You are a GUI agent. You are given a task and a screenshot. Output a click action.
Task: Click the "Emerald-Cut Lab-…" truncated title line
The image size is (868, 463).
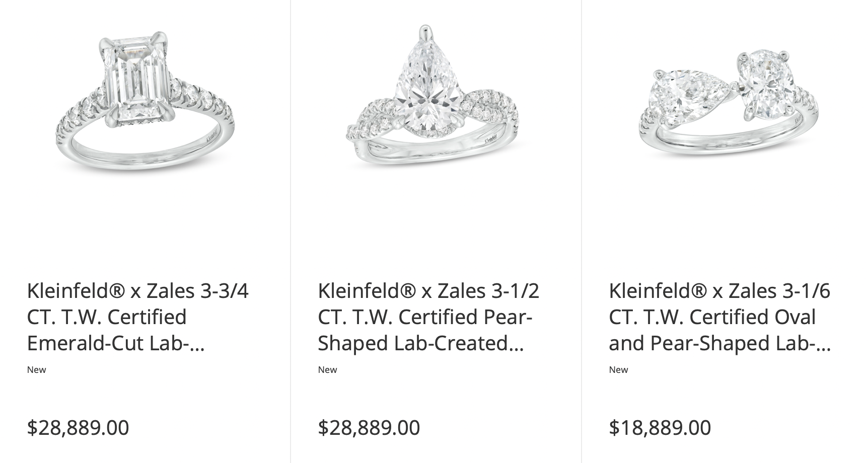click(x=116, y=343)
